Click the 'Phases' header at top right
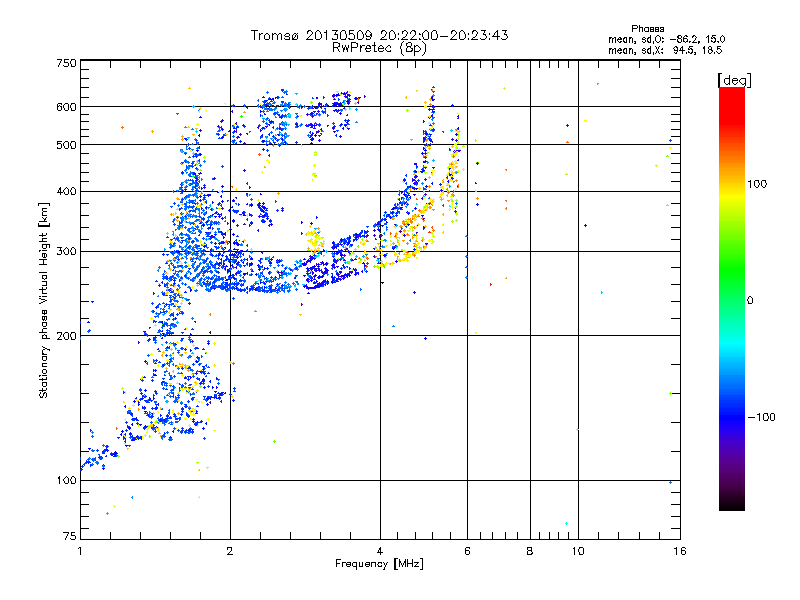 [647, 29]
